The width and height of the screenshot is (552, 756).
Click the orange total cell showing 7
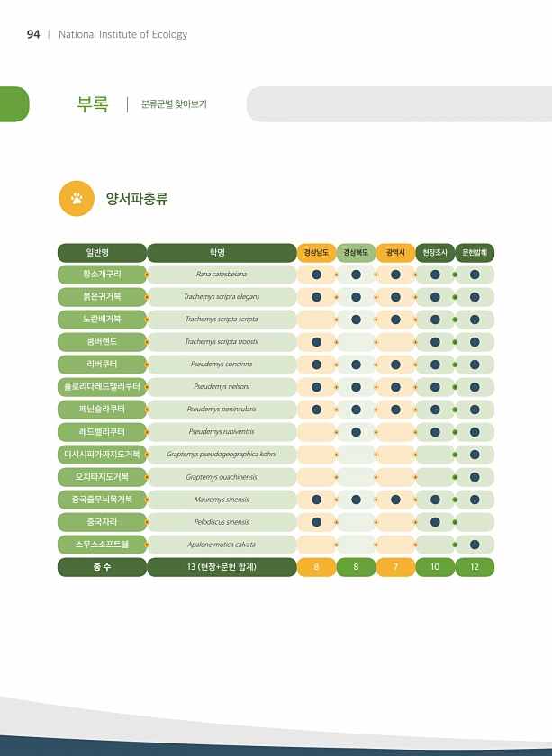(395, 567)
